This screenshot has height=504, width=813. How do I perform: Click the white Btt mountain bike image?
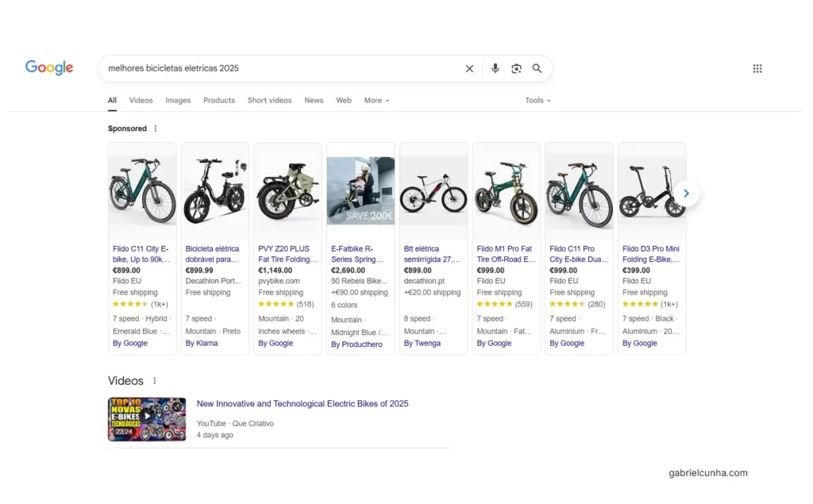tap(433, 190)
